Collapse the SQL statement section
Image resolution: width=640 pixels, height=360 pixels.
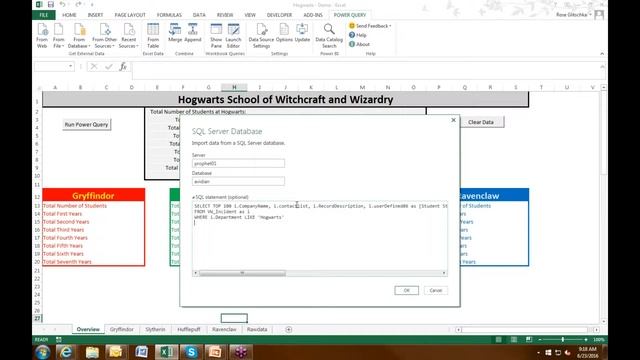pyautogui.click(x=193, y=197)
